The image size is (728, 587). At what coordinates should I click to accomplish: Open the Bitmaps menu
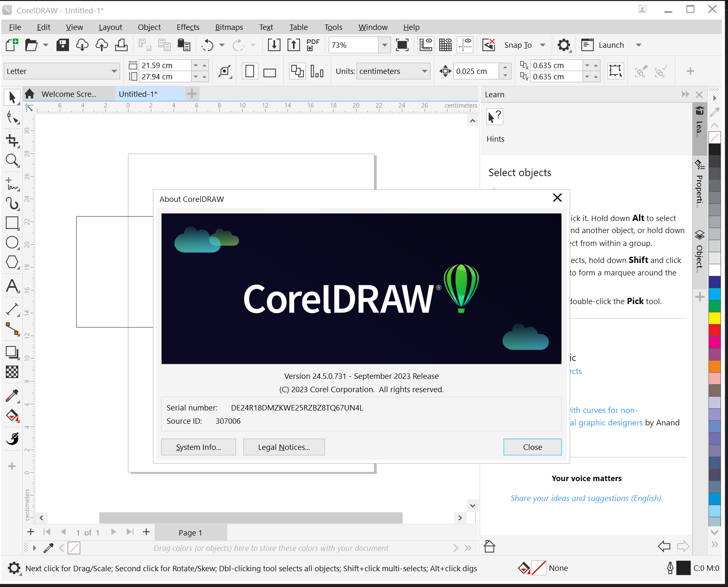coord(229,27)
